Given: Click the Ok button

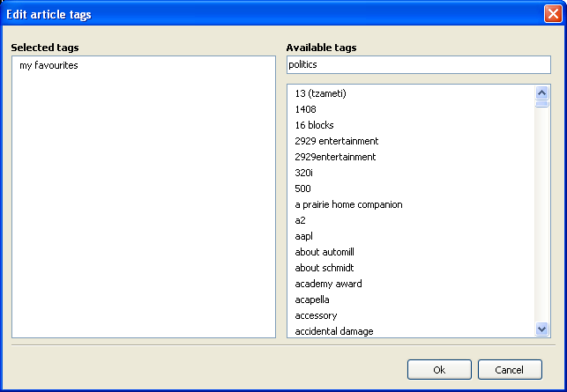Looking at the screenshot, I should [439, 369].
